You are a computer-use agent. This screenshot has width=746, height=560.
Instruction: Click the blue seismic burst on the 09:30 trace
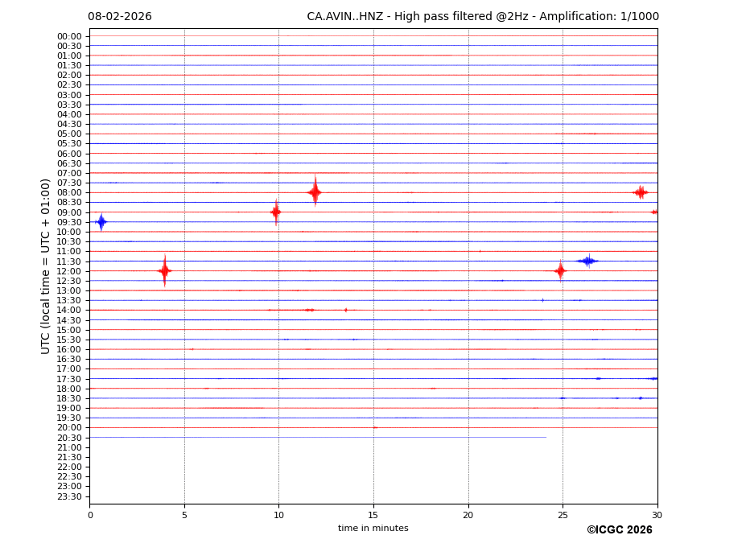click(x=101, y=222)
